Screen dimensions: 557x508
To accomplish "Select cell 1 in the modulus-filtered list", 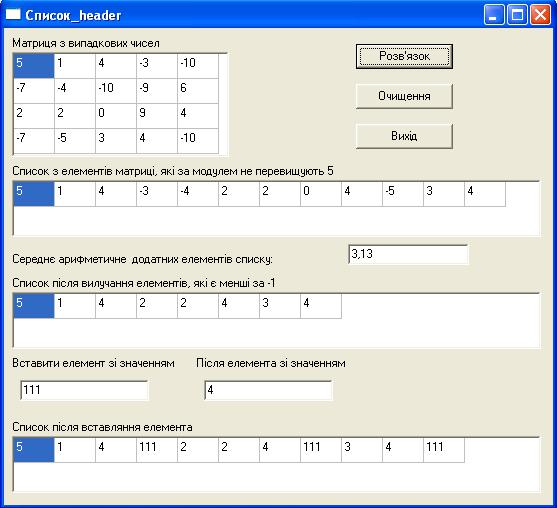I will point(75,194).
